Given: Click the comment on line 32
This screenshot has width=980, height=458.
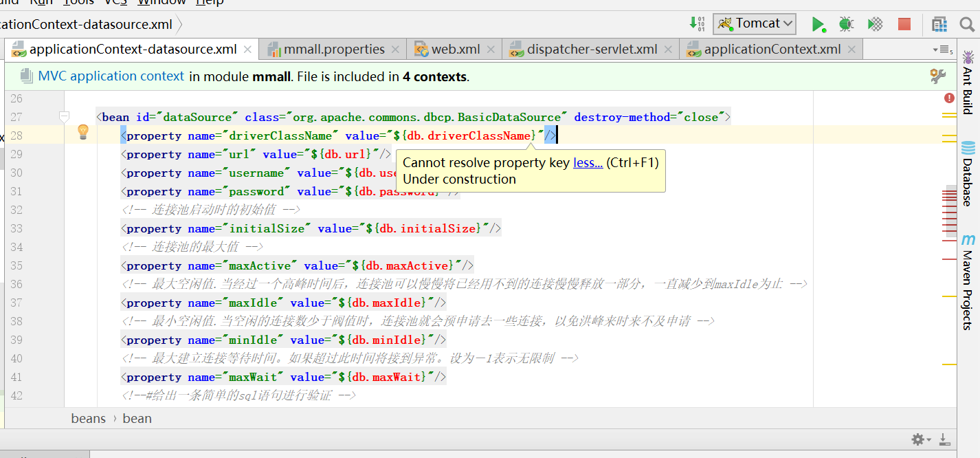Looking at the screenshot, I should click(211, 210).
